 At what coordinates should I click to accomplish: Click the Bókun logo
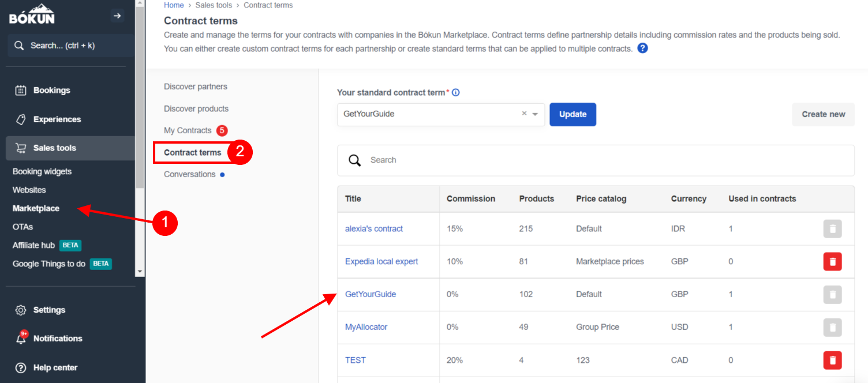(x=32, y=14)
